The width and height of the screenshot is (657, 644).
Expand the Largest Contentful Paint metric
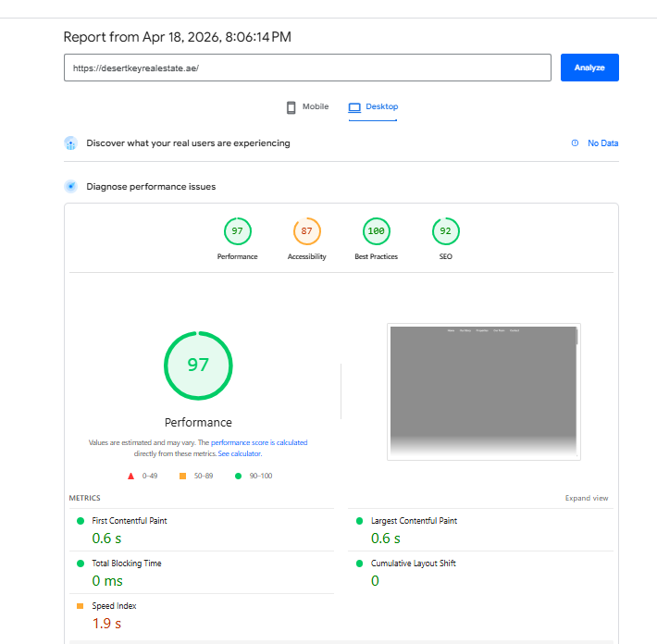tap(414, 521)
